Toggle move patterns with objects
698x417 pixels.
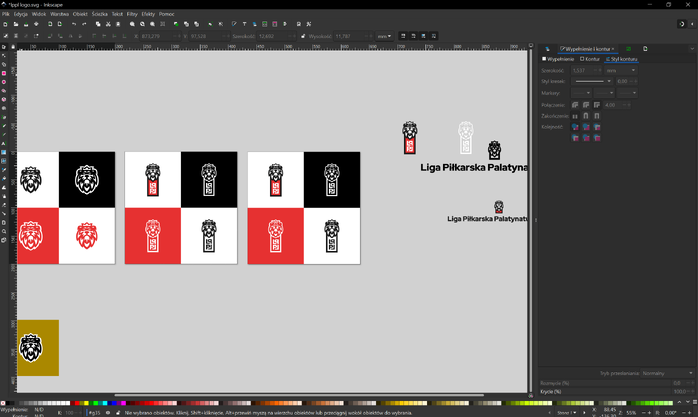[434, 36]
